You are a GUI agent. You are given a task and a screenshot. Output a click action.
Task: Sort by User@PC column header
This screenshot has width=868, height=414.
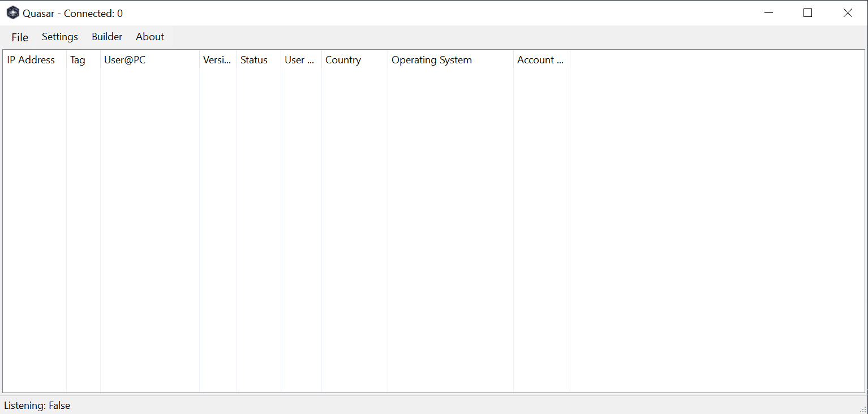[150, 60]
